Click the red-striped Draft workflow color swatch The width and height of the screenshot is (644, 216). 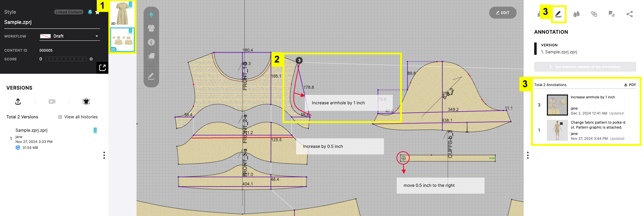pyautogui.click(x=45, y=36)
